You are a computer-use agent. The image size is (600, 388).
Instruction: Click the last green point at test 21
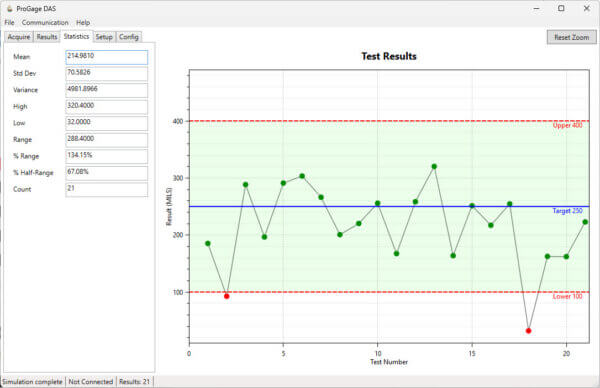pyautogui.click(x=585, y=222)
